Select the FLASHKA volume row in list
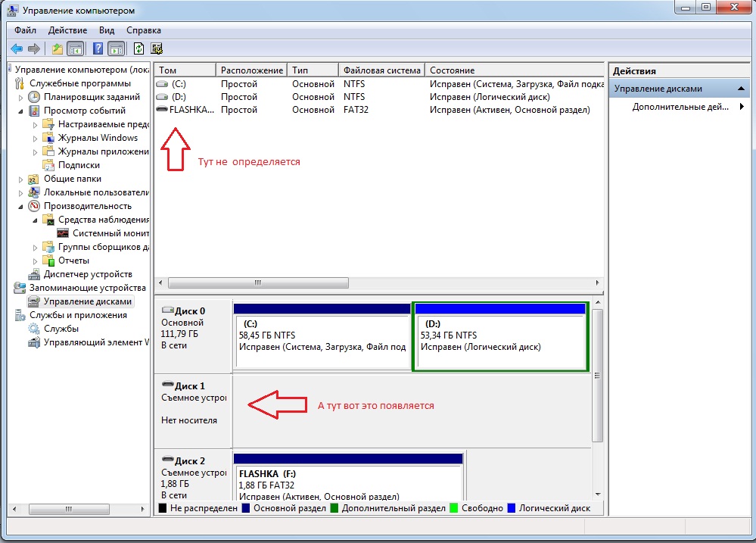756x543 pixels. (191, 110)
